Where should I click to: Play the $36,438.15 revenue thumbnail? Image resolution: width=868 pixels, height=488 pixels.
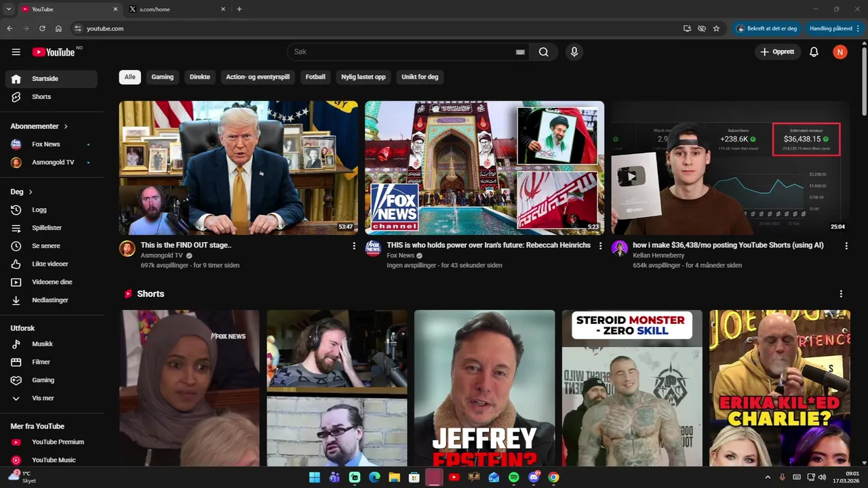click(730, 167)
